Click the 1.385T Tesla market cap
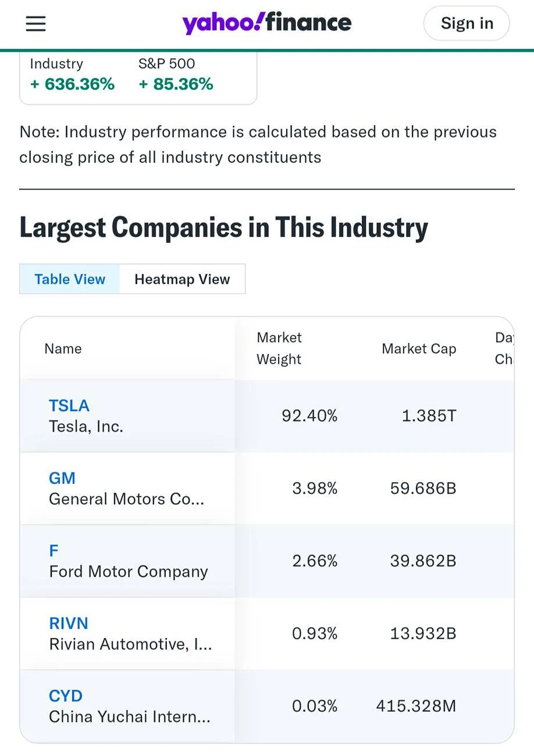The width and height of the screenshot is (534, 756). (x=429, y=416)
